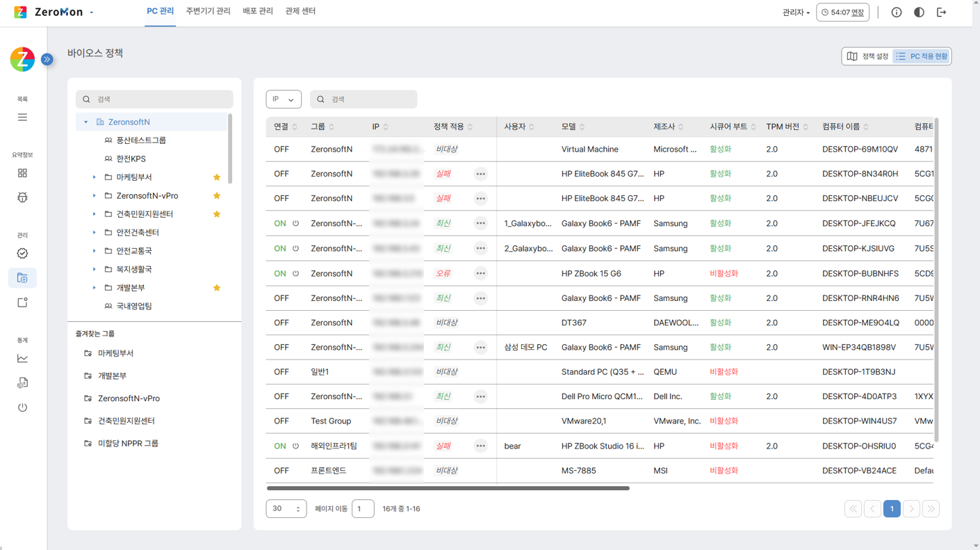Viewport: 980px width, 550px height.
Task: Go to page 1 pagination button
Action: coord(892,509)
